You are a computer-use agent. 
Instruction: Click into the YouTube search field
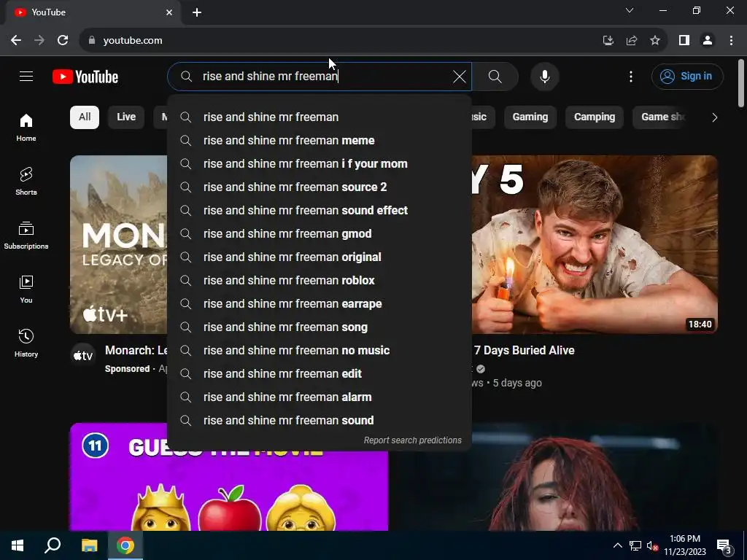[x=320, y=76]
